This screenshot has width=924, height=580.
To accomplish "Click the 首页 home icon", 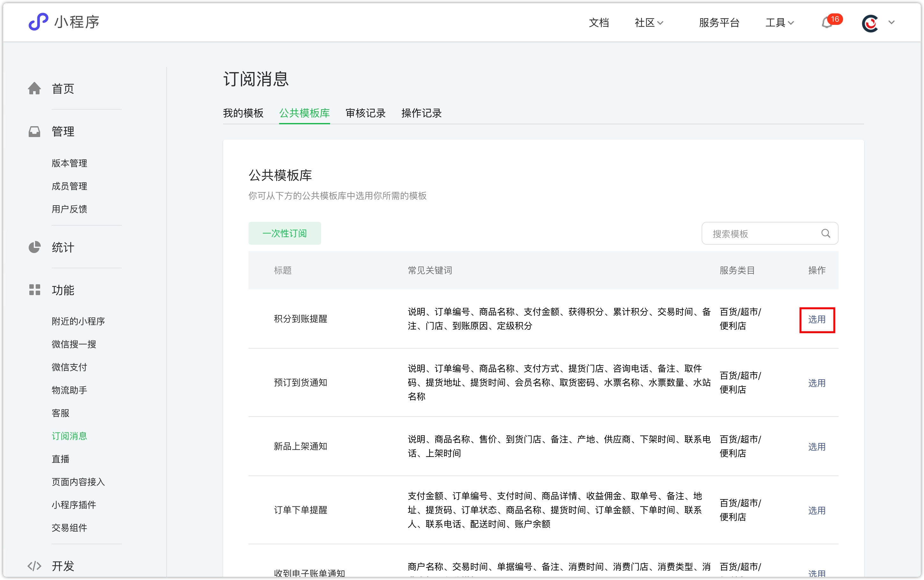I will pos(34,88).
